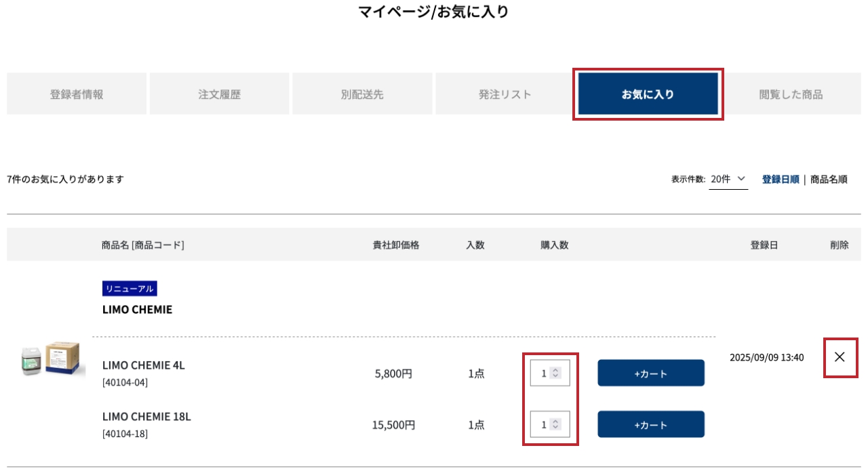Add LIMO CHEMIE 18L to cart
Viewport: 868px width, 469px height.
point(650,425)
